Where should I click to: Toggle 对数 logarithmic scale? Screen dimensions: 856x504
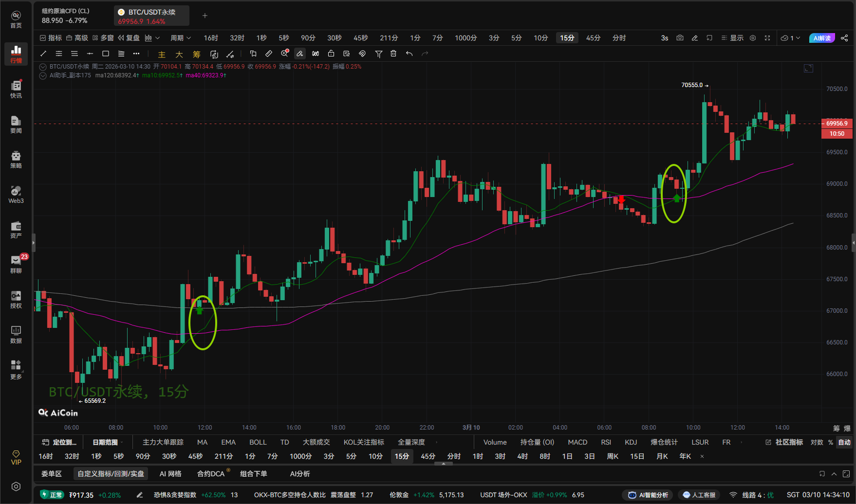[817, 442]
